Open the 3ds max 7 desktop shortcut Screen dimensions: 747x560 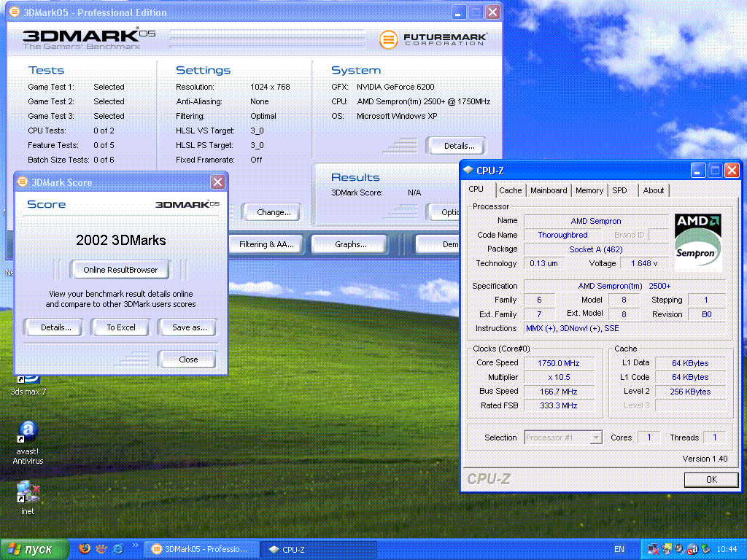click(28, 386)
